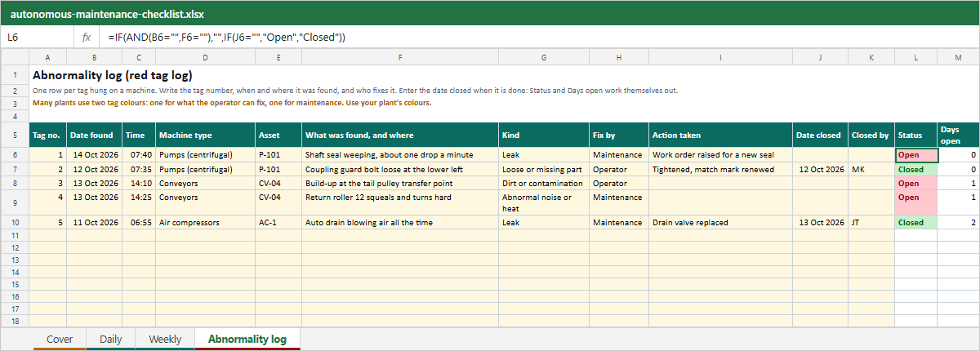Click the 'AC-1' asset cell
This screenshot has height=351, width=980.
pyautogui.click(x=278, y=222)
